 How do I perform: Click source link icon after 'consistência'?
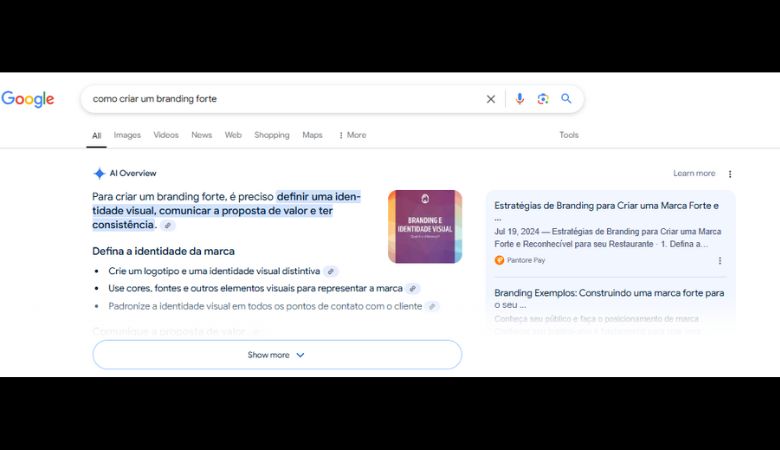168,226
